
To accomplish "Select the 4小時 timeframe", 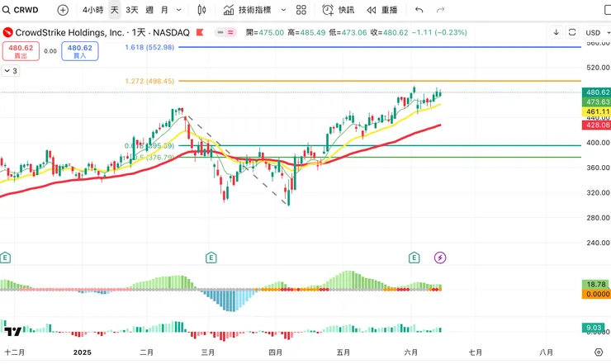I will (92, 10).
